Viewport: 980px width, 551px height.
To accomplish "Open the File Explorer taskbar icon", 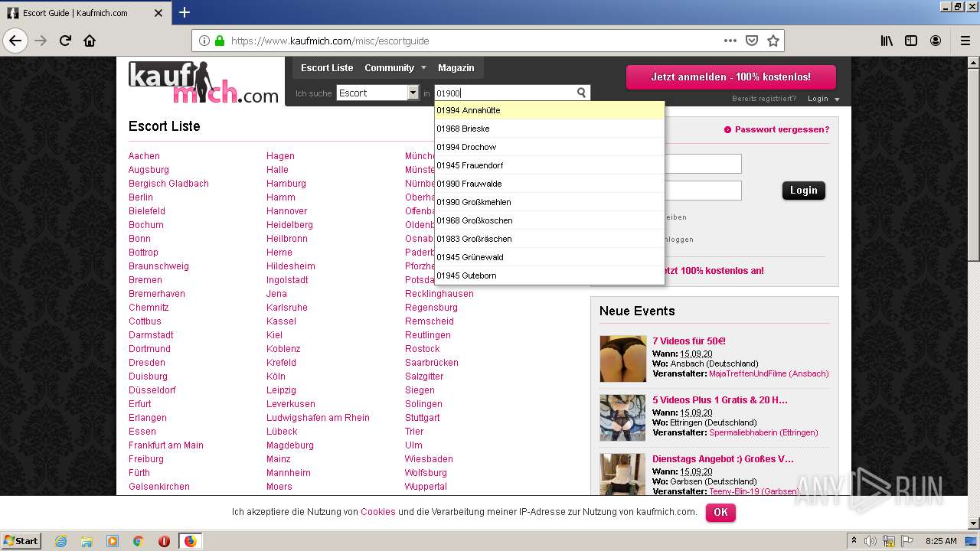I will click(87, 541).
